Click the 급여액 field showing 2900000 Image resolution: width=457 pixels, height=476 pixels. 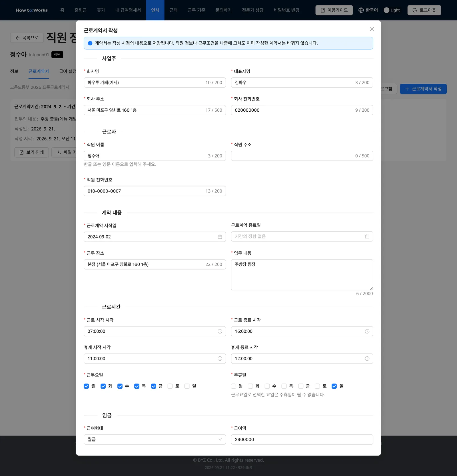pyautogui.click(x=302, y=439)
